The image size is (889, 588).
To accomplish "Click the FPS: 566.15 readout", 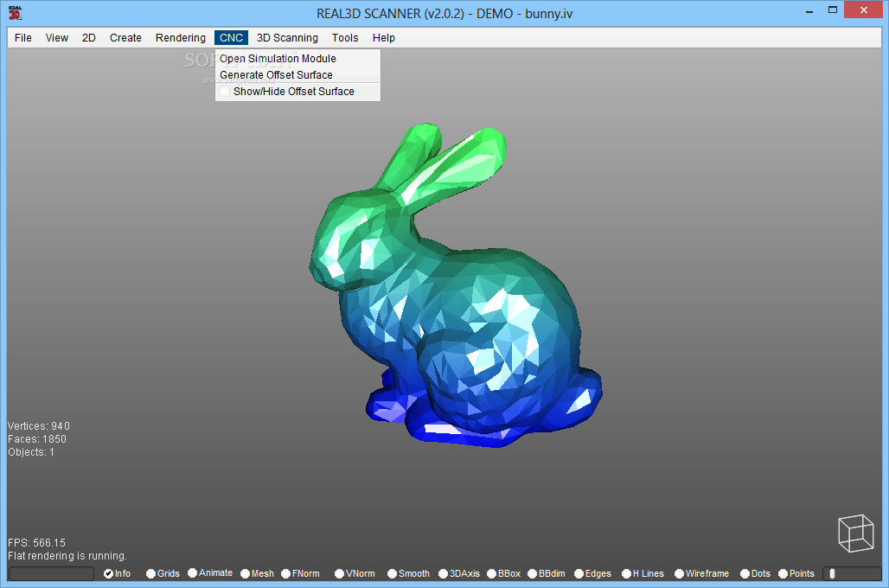I will 36,543.
